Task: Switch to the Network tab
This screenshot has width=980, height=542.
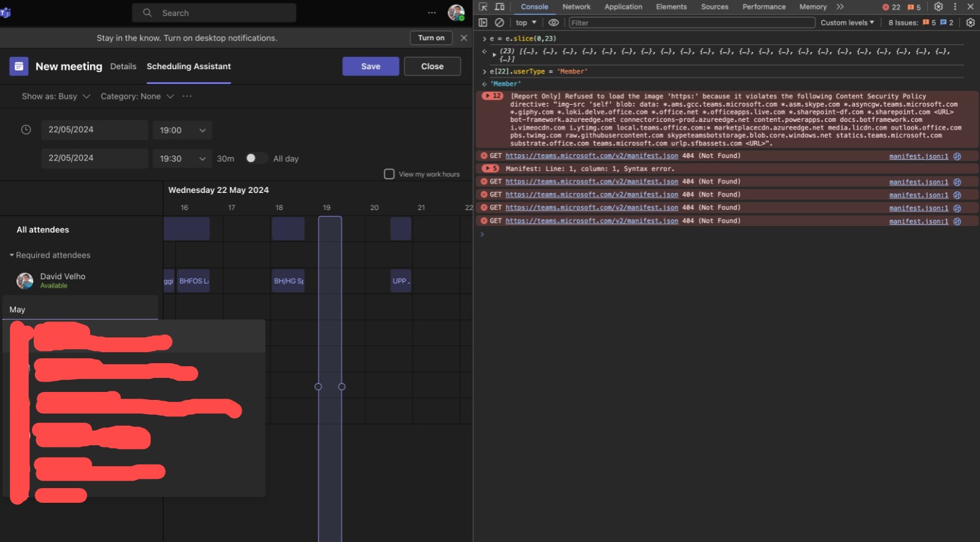Action: click(x=576, y=7)
